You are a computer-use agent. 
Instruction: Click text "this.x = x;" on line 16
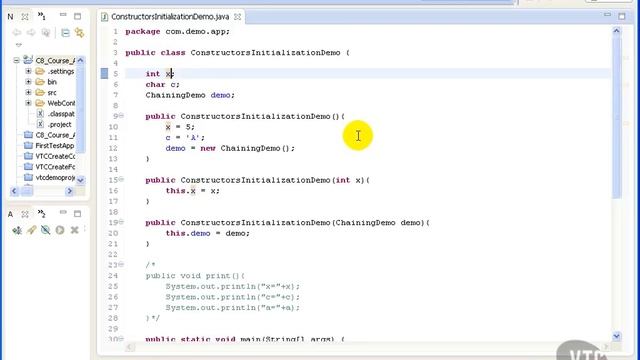pos(193,191)
